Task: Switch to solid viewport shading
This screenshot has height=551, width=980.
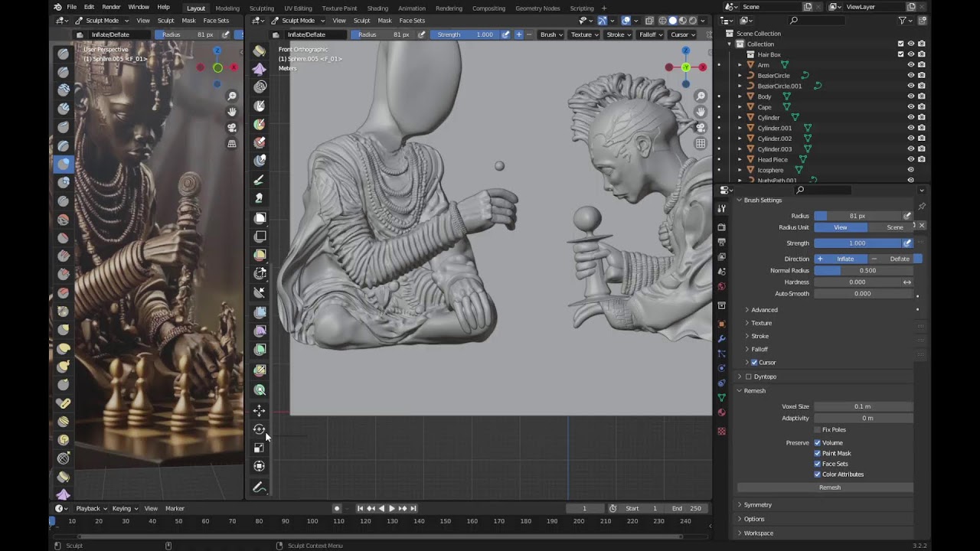Action: coord(673,21)
